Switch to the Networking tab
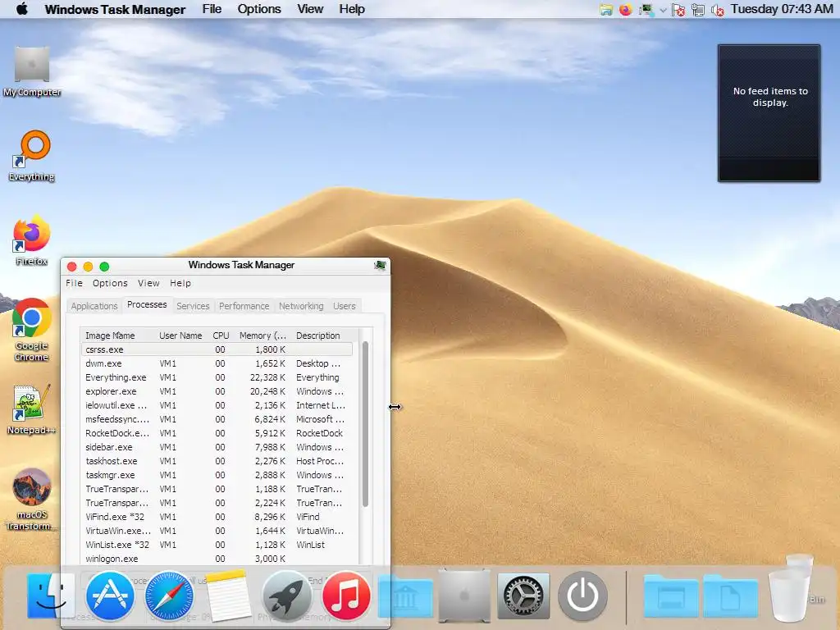The image size is (840, 630). pos(301,306)
